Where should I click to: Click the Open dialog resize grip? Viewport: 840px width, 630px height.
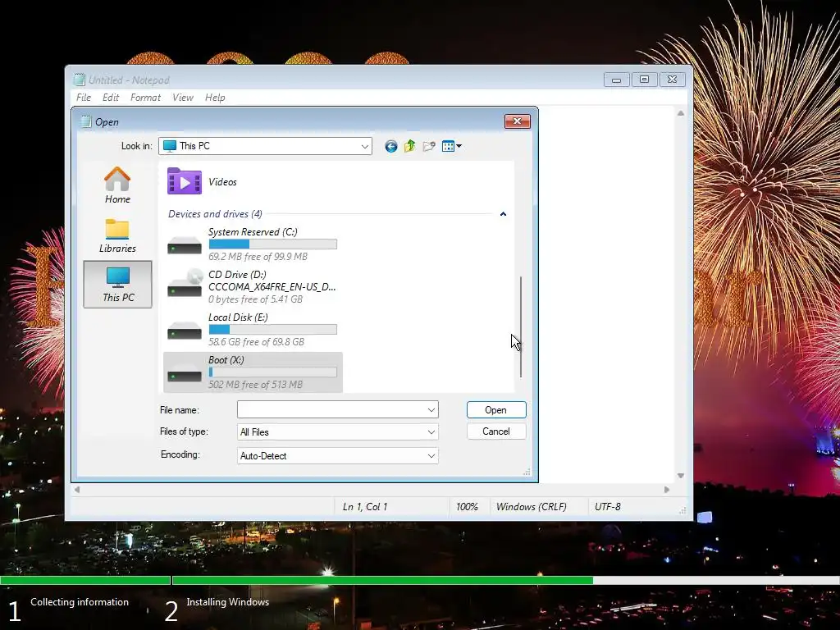click(527, 472)
